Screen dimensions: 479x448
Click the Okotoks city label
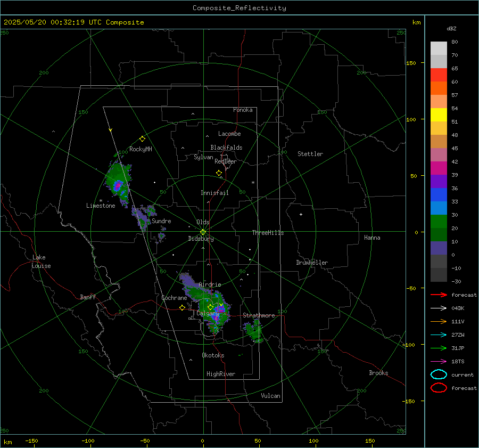pyautogui.click(x=213, y=355)
